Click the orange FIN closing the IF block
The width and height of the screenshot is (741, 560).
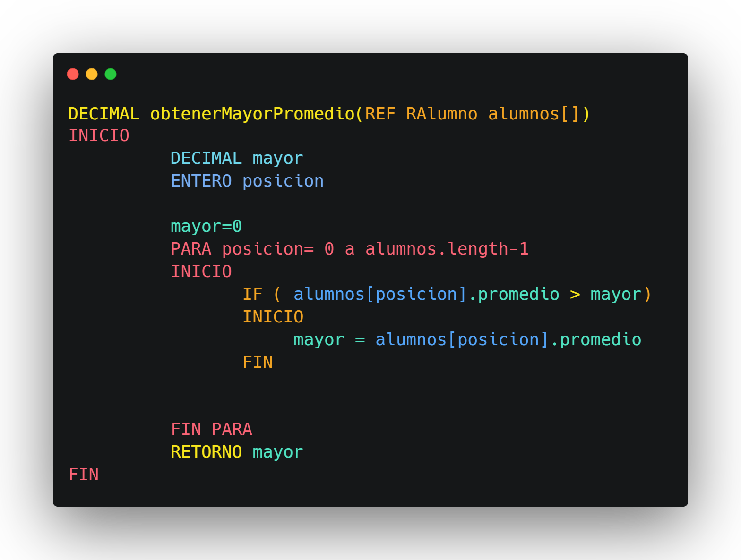coord(258,362)
